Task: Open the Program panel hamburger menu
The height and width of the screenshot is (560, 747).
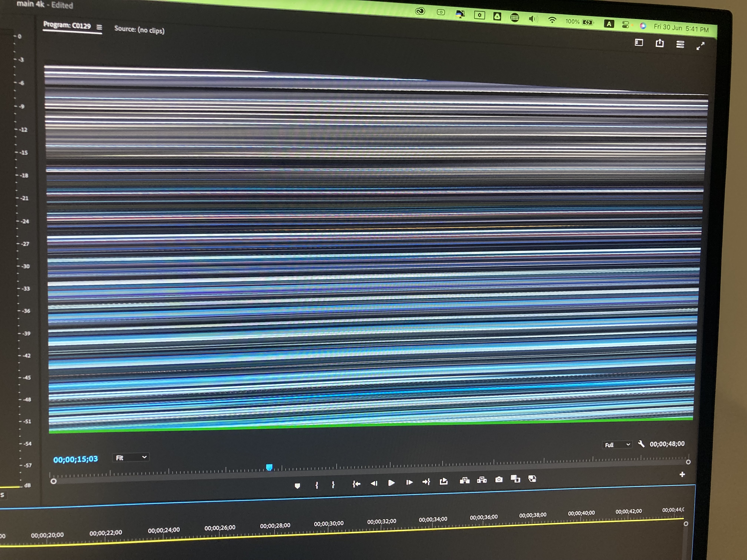Action: tap(99, 27)
